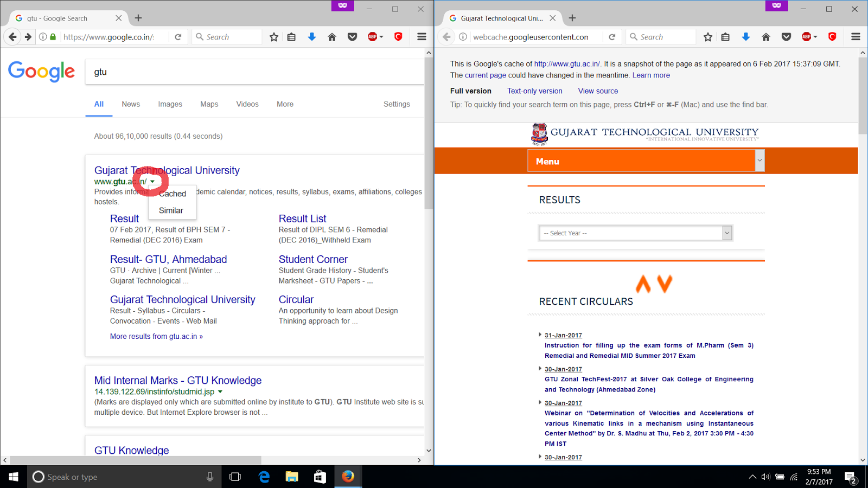Click the forward arrow in the Google Search window
This screenshot has width=868, height=488.
click(28, 37)
